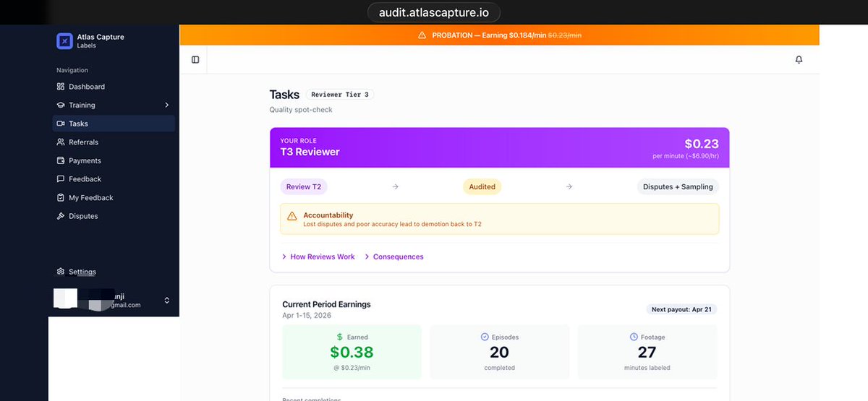Click the audit.atlascapture.io address bar

(x=434, y=12)
